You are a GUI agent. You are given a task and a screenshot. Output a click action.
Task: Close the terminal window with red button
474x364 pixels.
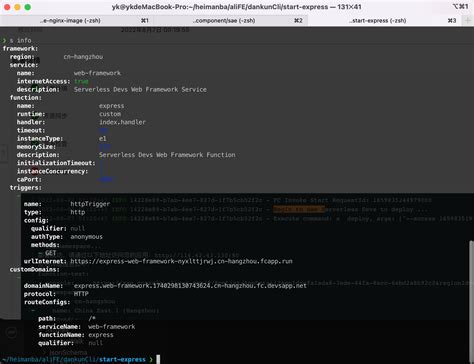(x=7, y=7)
